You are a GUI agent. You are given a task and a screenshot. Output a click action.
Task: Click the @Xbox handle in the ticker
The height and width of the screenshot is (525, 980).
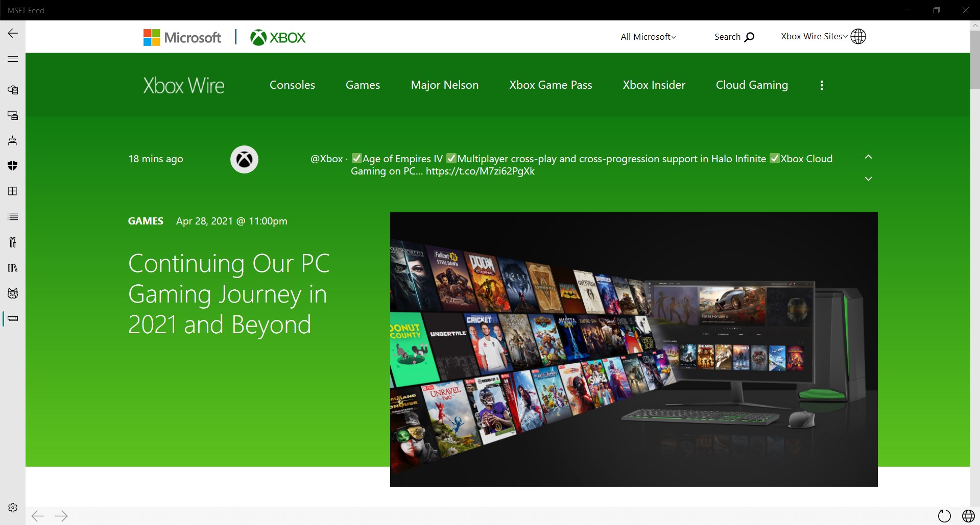click(x=326, y=159)
